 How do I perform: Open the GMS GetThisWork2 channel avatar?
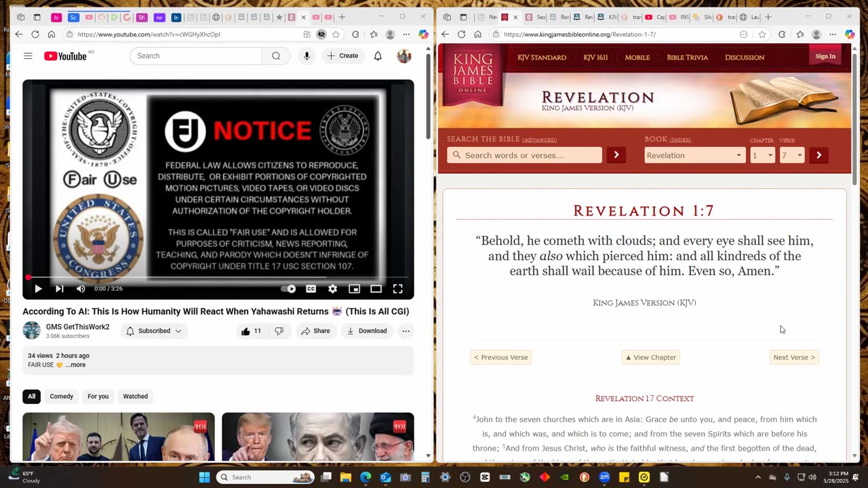tap(32, 330)
